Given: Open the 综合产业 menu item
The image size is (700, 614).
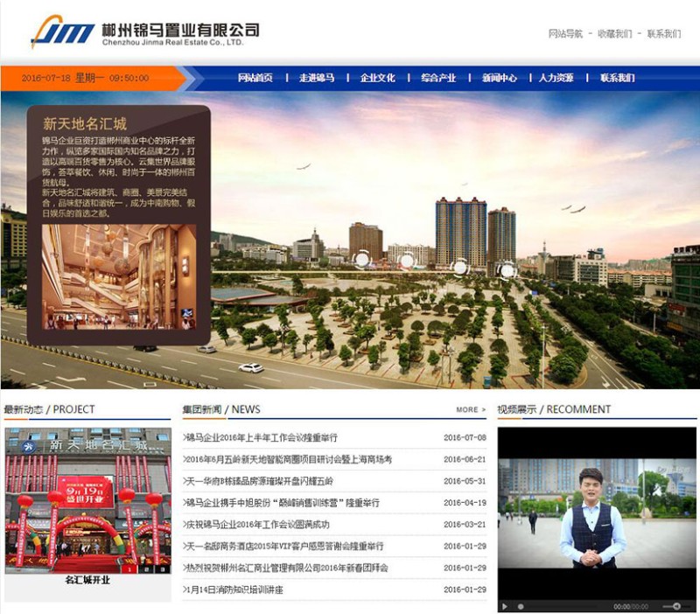Looking at the screenshot, I should click(440, 78).
